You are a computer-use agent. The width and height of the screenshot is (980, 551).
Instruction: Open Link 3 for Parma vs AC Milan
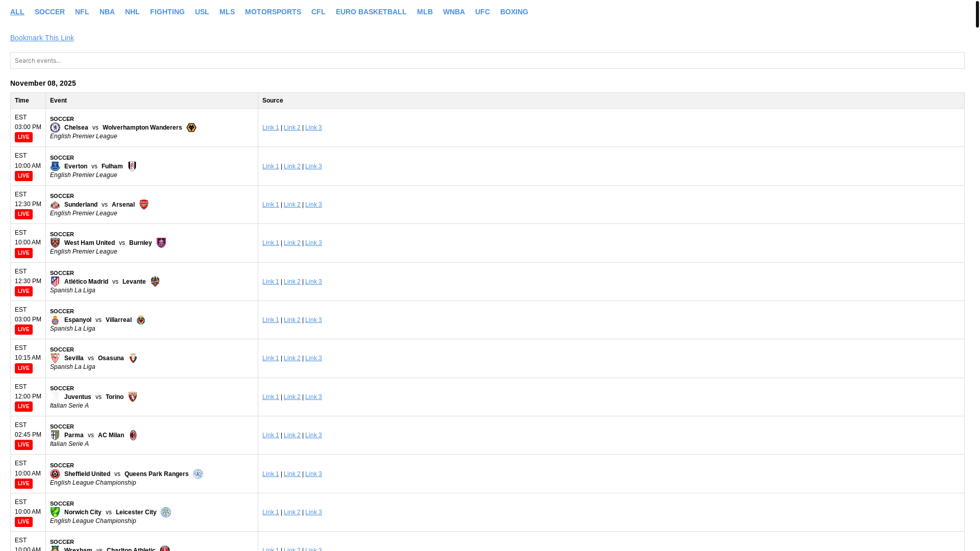tap(313, 435)
